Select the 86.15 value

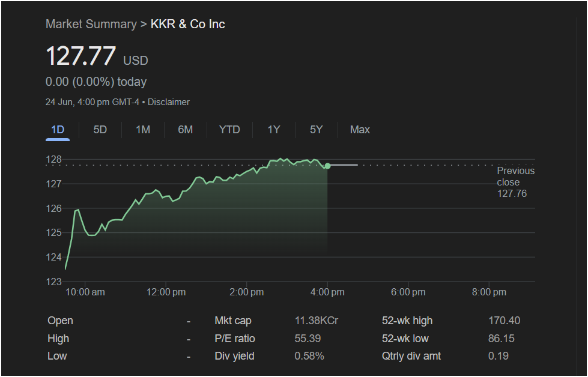pos(502,339)
